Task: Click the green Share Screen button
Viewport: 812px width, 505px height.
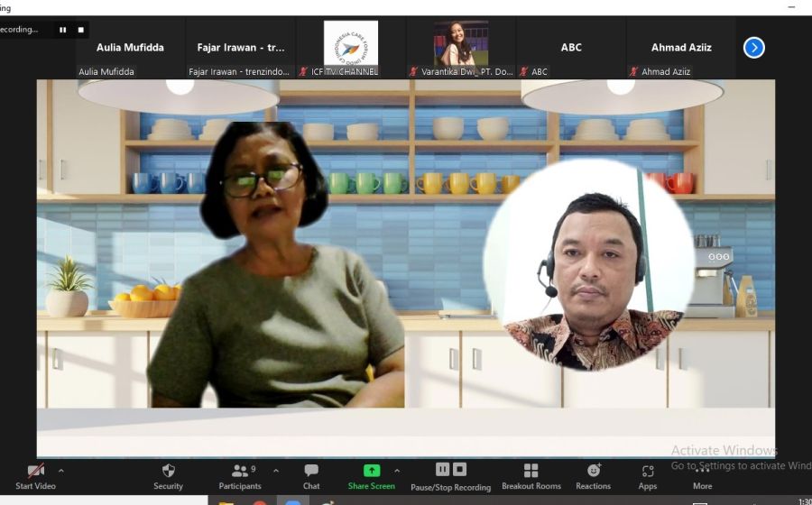Action: [x=372, y=475]
